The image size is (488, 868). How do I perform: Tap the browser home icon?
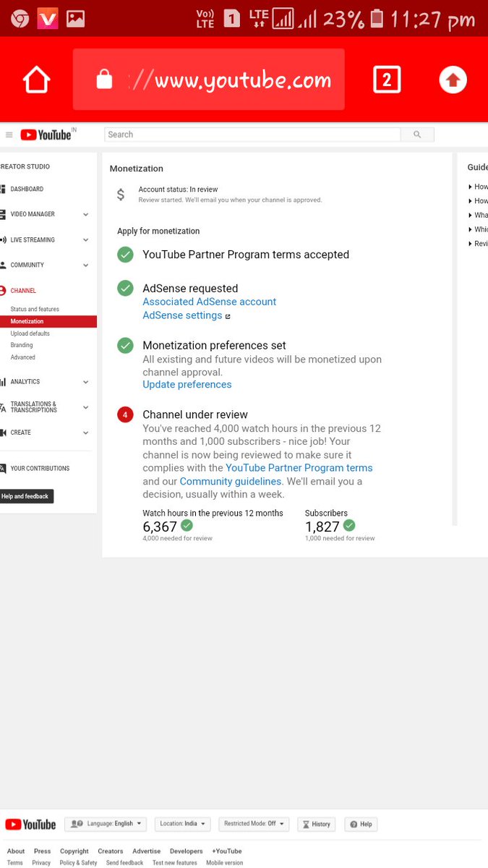[x=36, y=80]
